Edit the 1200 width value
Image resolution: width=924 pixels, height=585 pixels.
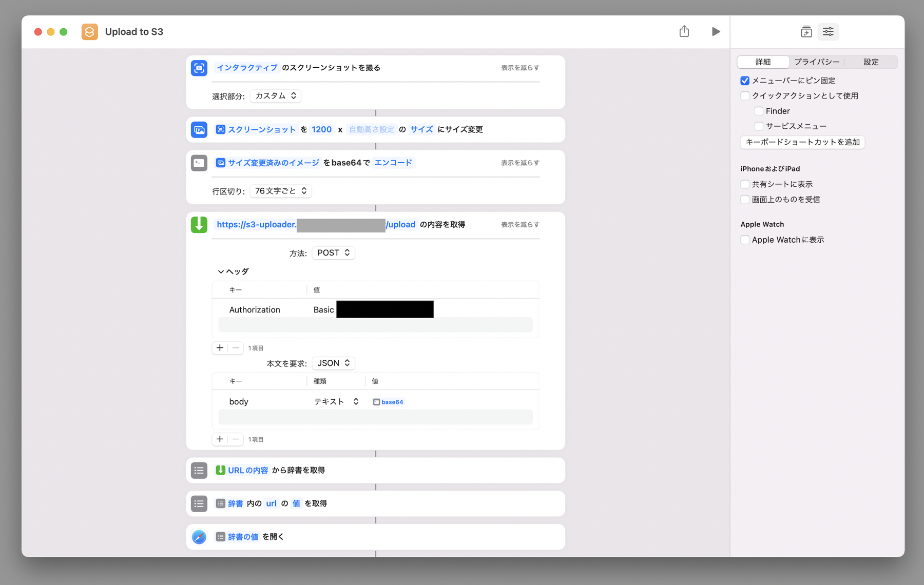pyautogui.click(x=321, y=129)
